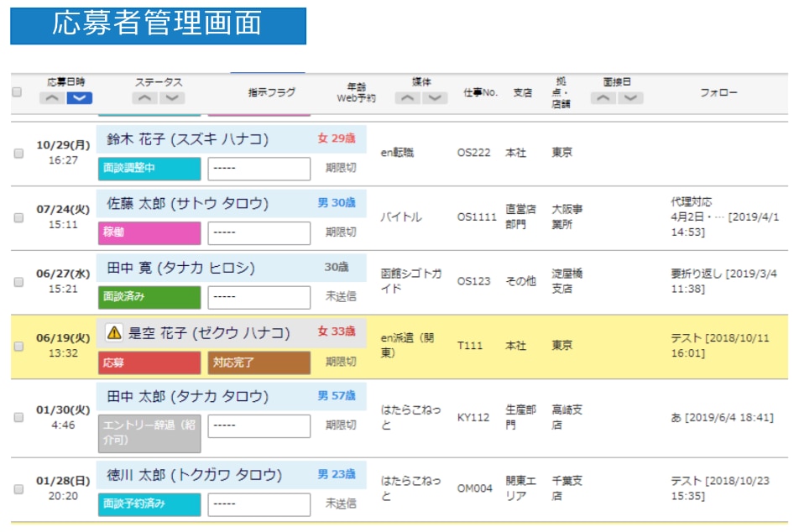Sort 面接日 column ascending arrow
This screenshot has height=532, width=799.
pos(603,98)
